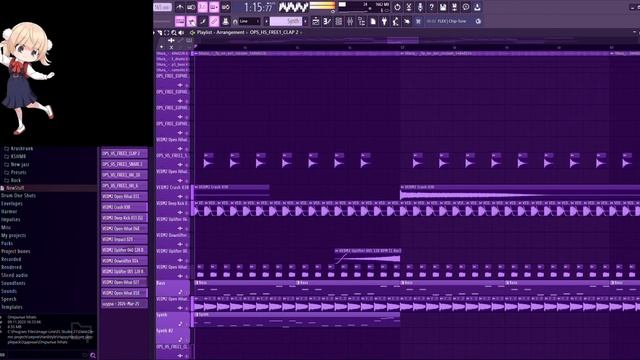Image resolution: width=640 pixels, height=360 pixels.
Task: Open the Piano roll view shortcut icon
Action: (327, 21)
